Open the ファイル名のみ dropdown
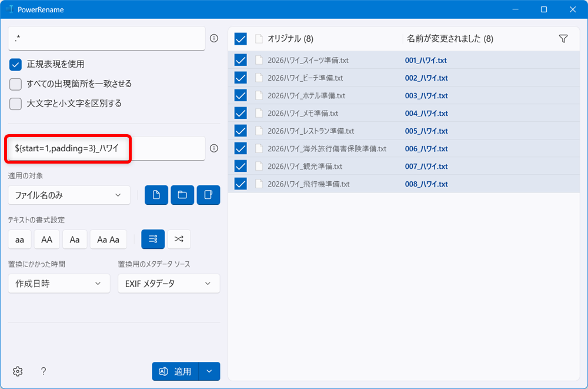This screenshot has width=588, height=389. click(x=69, y=195)
